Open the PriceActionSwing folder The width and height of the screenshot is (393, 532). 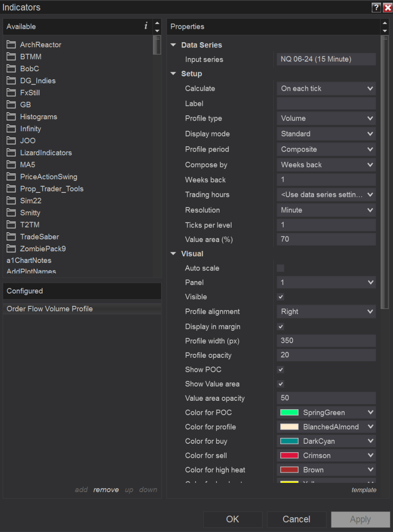coord(48,176)
